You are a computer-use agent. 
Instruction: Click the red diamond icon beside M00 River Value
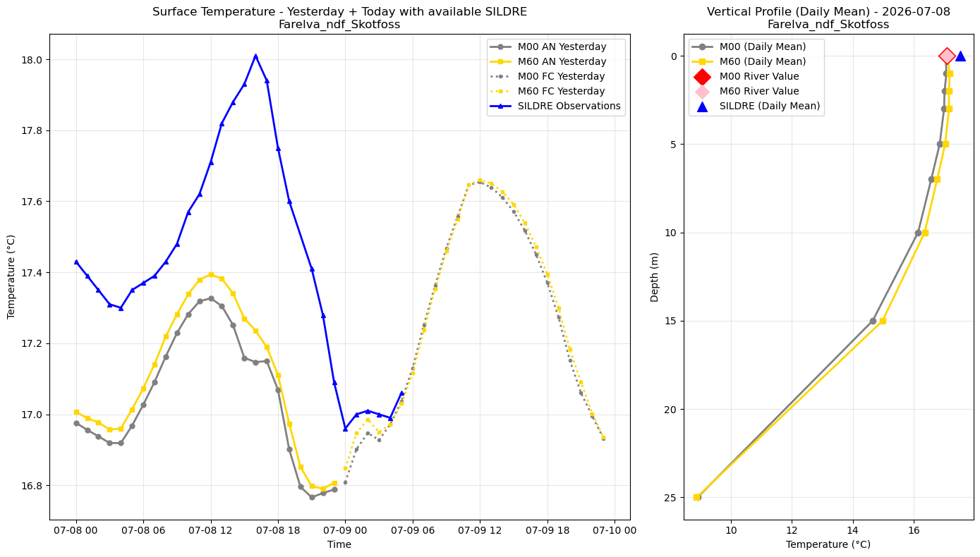click(x=702, y=76)
